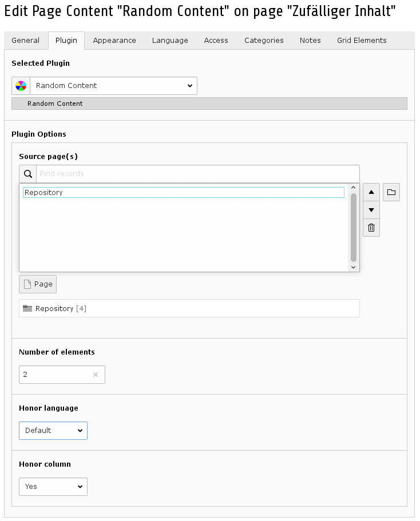Click the Repository folder icon in the record list
Image resolution: width=420 pixels, height=521 pixels.
pyautogui.click(x=27, y=308)
